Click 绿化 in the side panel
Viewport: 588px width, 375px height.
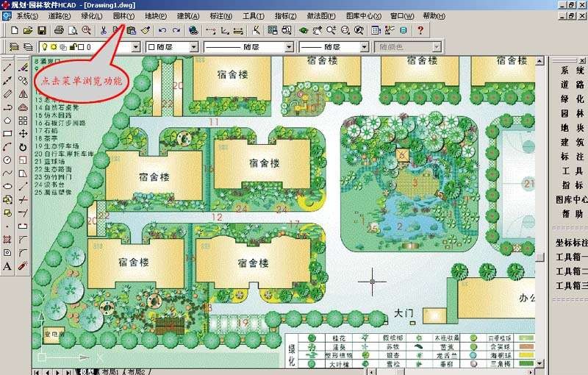pyautogui.click(x=573, y=99)
